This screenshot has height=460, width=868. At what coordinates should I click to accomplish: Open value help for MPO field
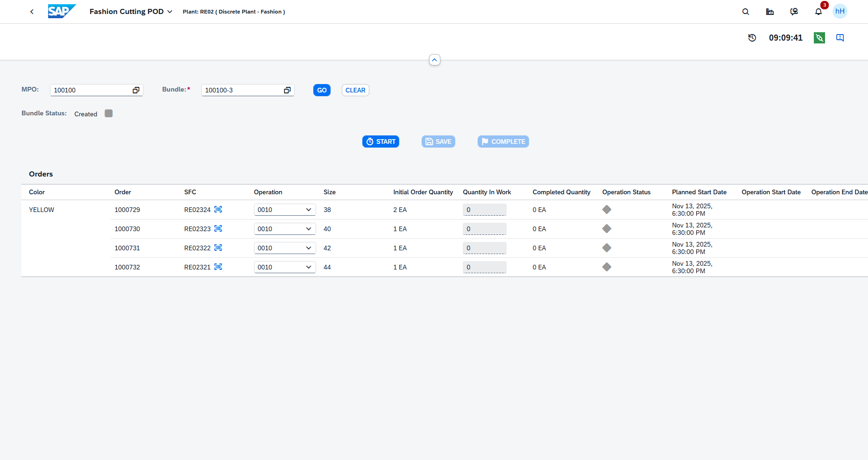(x=136, y=90)
